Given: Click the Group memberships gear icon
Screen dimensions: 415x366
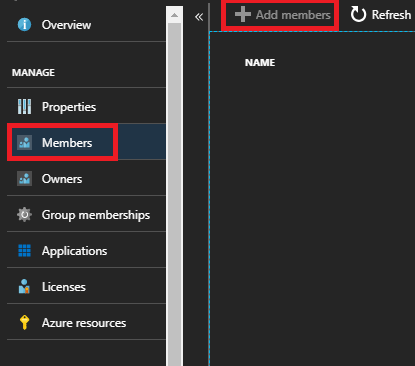Looking at the screenshot, I should (x=24, y=215).
